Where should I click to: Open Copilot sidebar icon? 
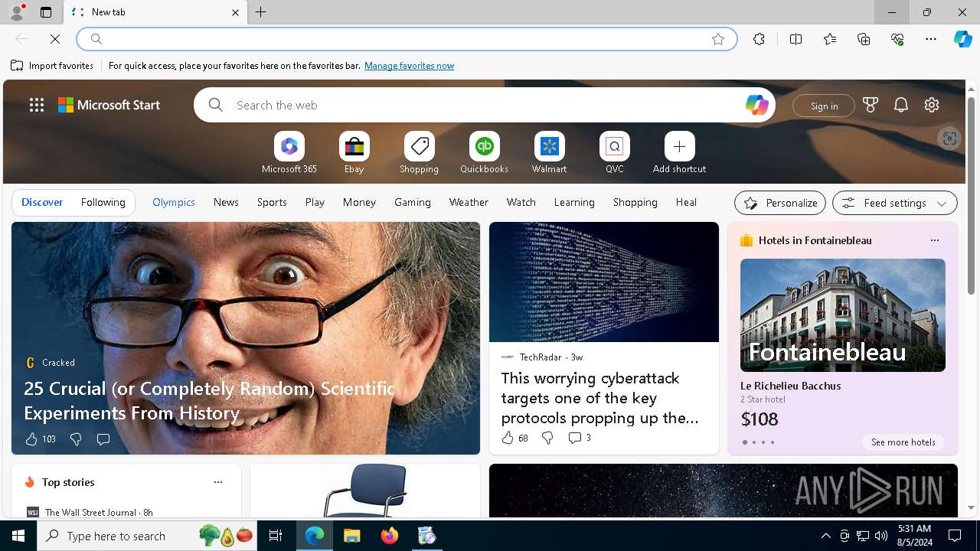click(962, 39)
